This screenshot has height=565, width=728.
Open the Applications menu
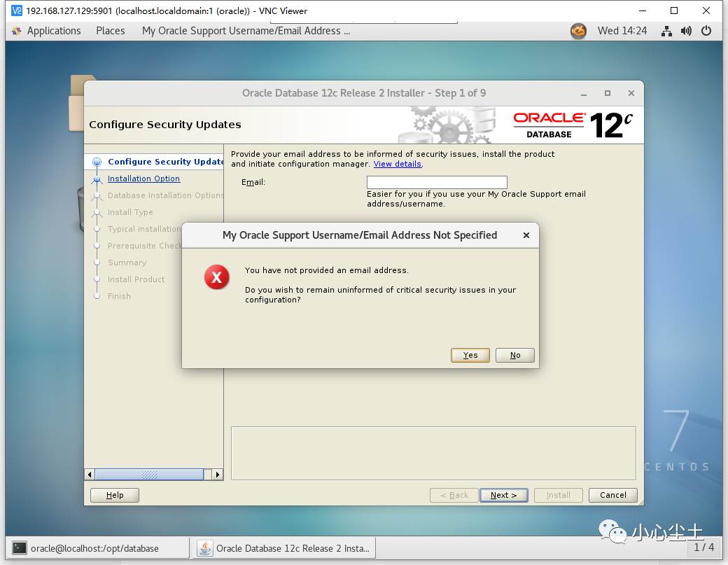(53, 31)
